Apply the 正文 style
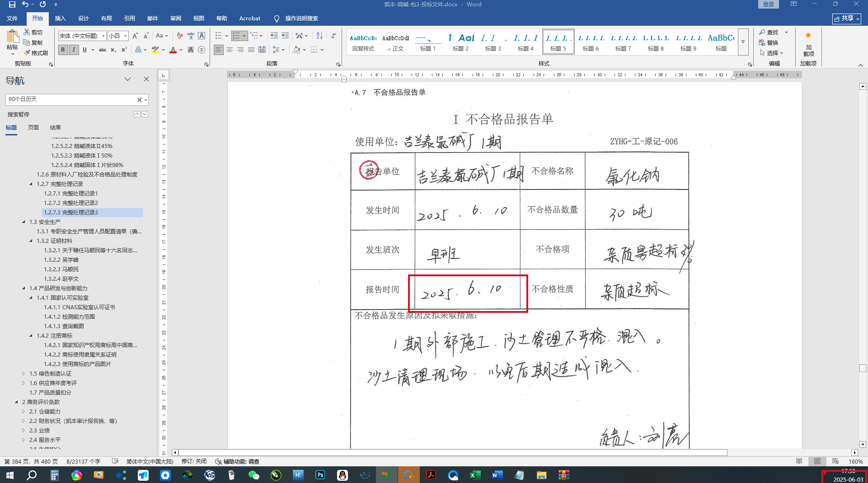The width and height of the screenshot is (868, 483). (x=396, y=42)
